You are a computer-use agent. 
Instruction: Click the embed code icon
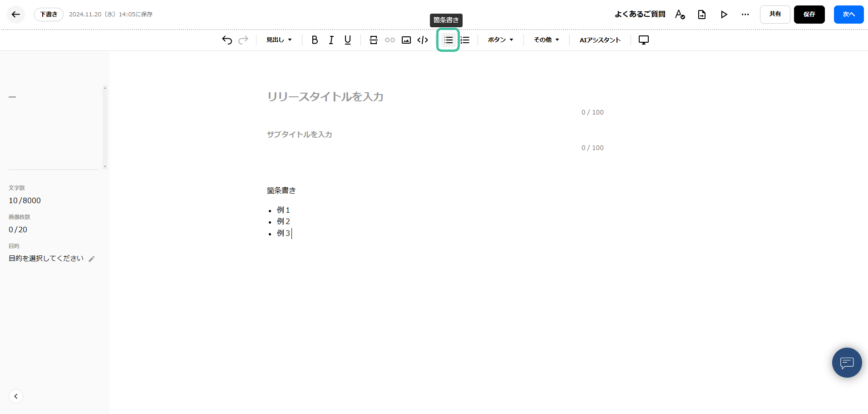pyautogui.click(x=423, y=40)
